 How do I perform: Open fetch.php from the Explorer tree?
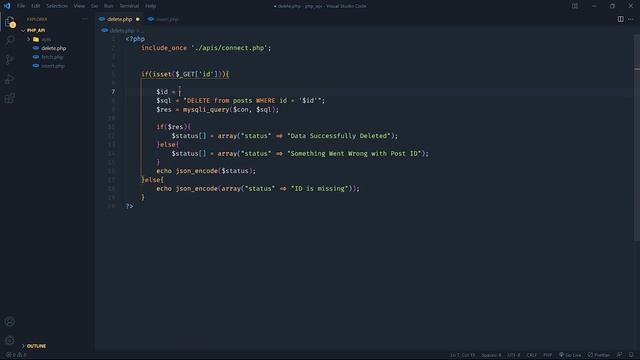click(x=52, y=57)
